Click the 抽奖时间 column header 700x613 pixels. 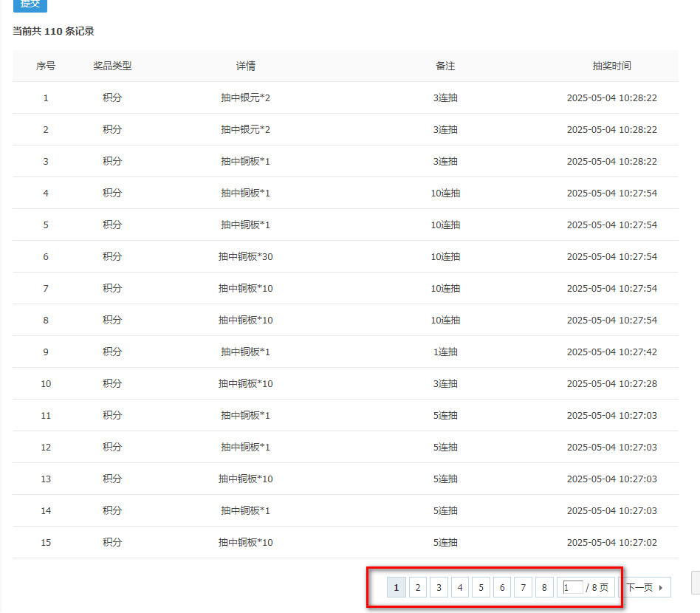(611, 66)
